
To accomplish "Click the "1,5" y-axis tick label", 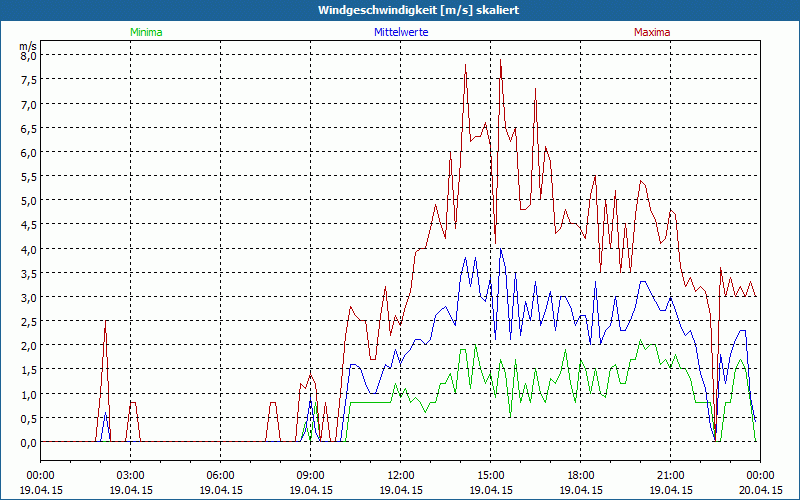I will 29,369.
